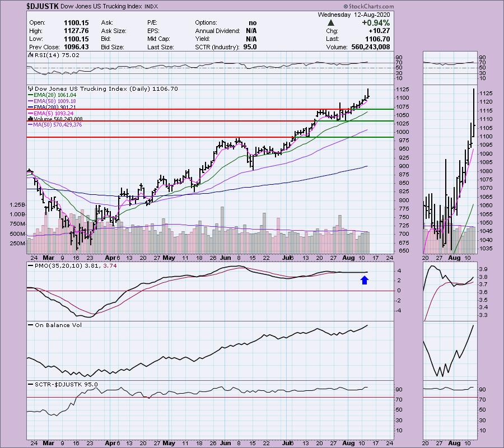The image size is (504, 448).
Task: Click the Prev Close value 1096.43
Action: [76, 47]
